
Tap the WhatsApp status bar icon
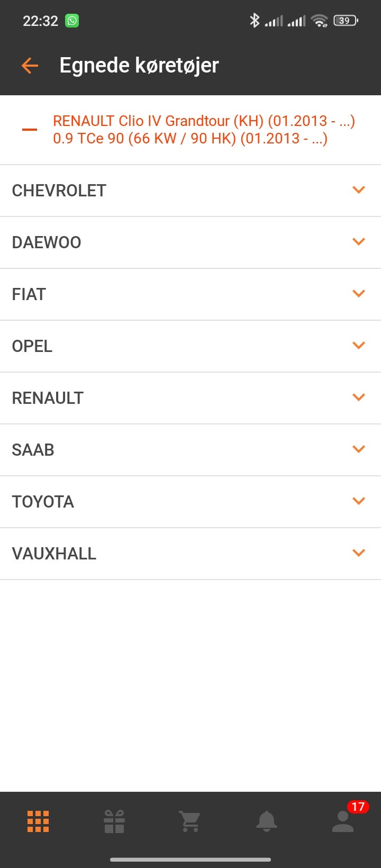tap(72, 21)
